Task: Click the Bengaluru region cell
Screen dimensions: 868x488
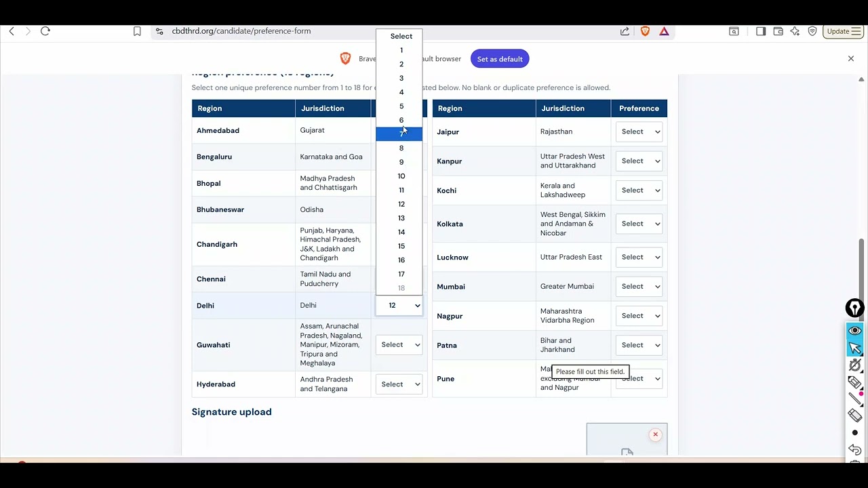Action: [243, 157]
